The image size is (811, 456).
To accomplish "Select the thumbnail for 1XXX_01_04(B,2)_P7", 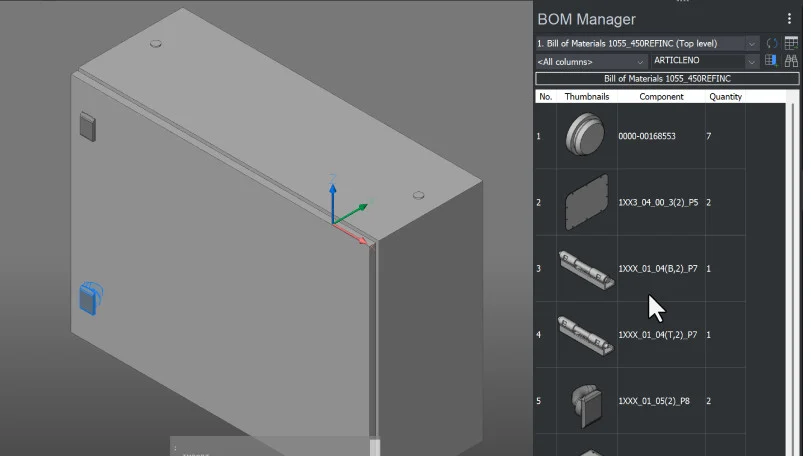I will pos(587,269).
